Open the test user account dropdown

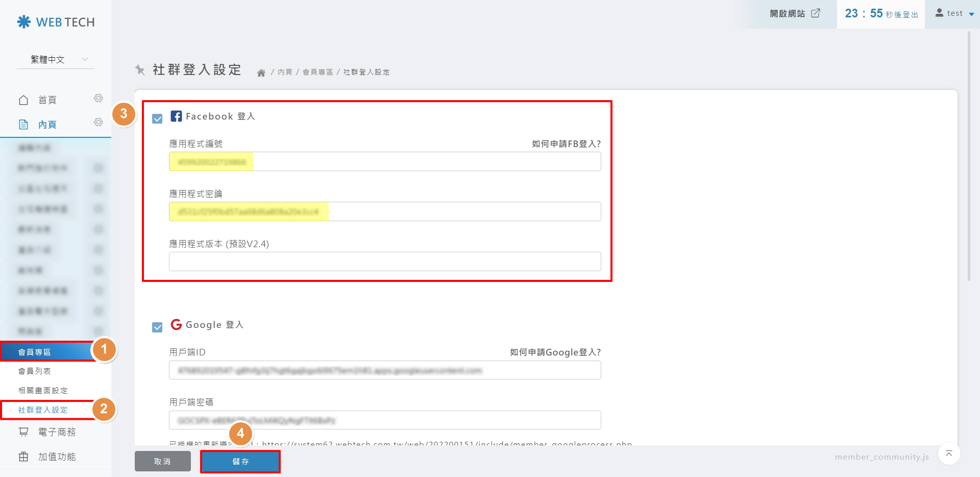point(954,14)
